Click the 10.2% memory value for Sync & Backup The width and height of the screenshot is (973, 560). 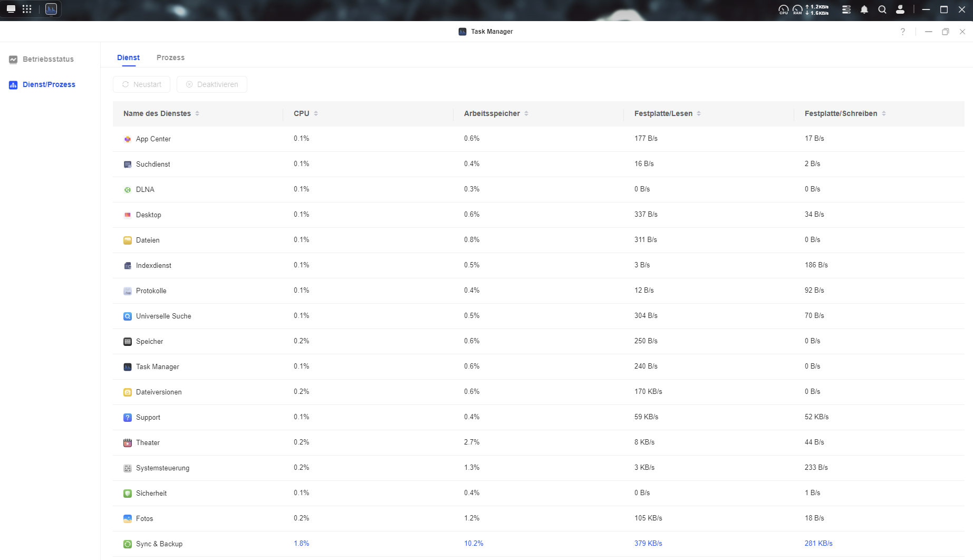click(474, 544)
